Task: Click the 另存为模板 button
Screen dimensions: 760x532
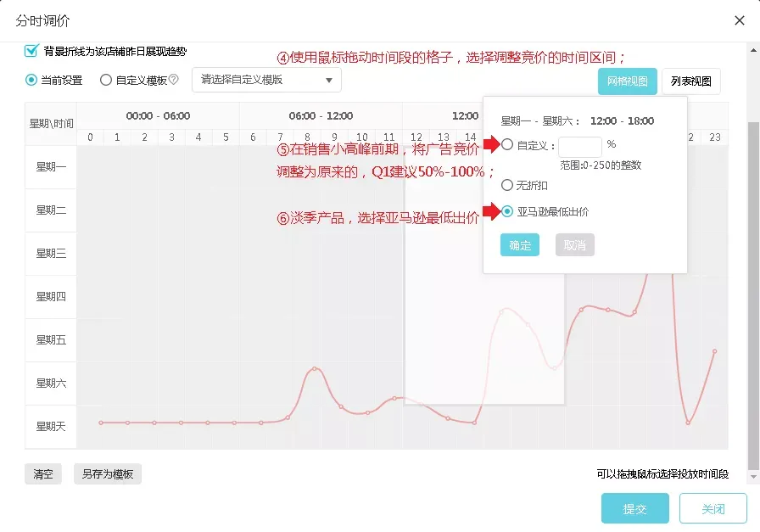Action: [108, 473]
